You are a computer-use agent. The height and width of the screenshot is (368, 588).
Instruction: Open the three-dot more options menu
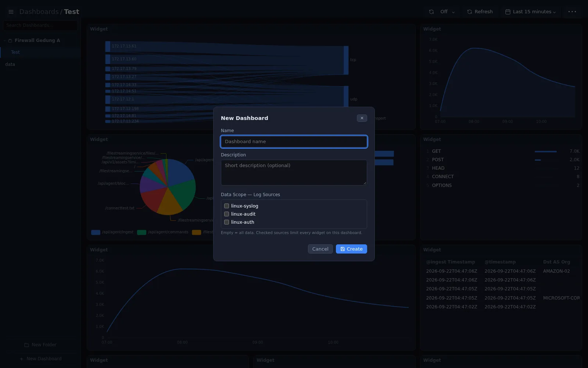coord(572,12)
